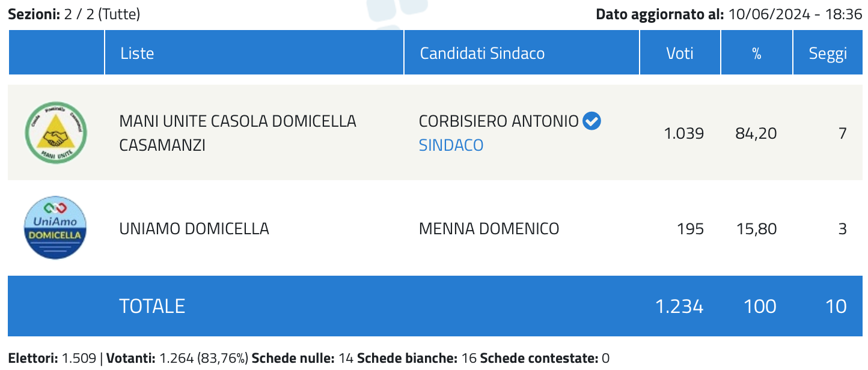Select list MANI UNITE CASOLA DOMICELLA CASAMANZI
Image resolution: width=868 pixels, height=370 pixels.
(238, 133)
